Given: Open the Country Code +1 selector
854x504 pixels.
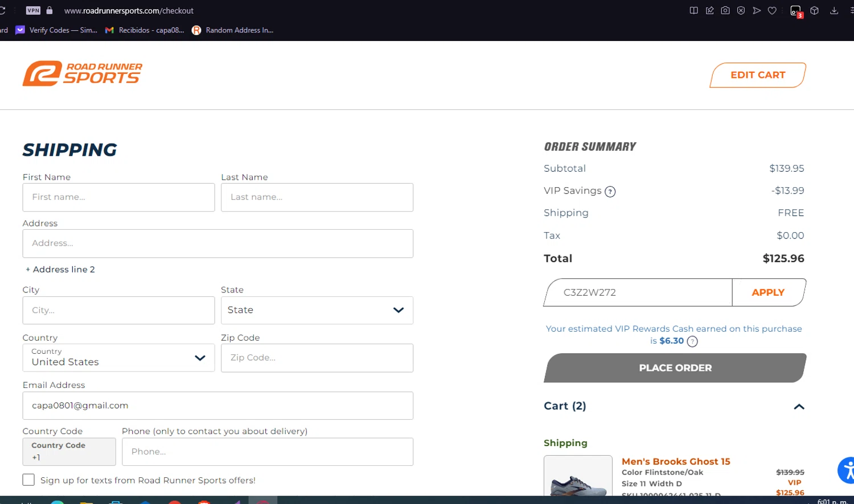Looking at the screenshot, I should 69,452.
